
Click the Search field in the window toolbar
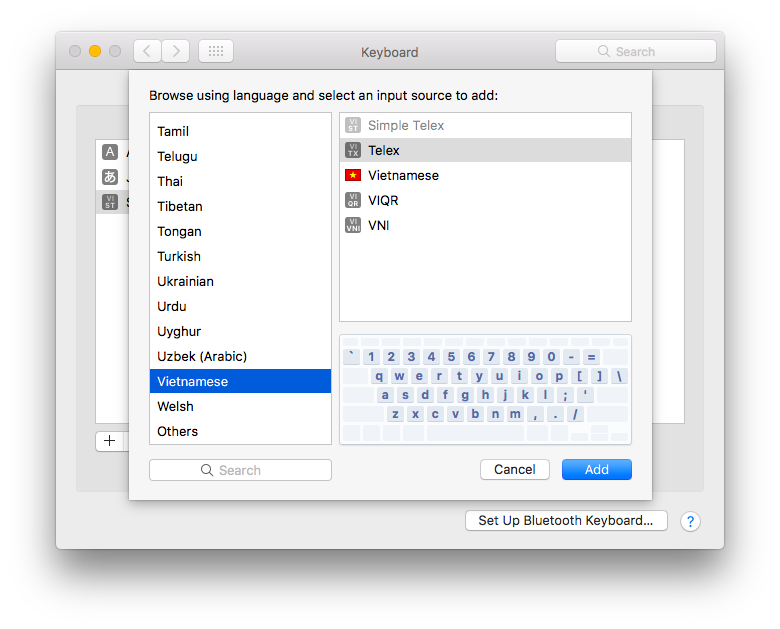[x=636, y=51]
